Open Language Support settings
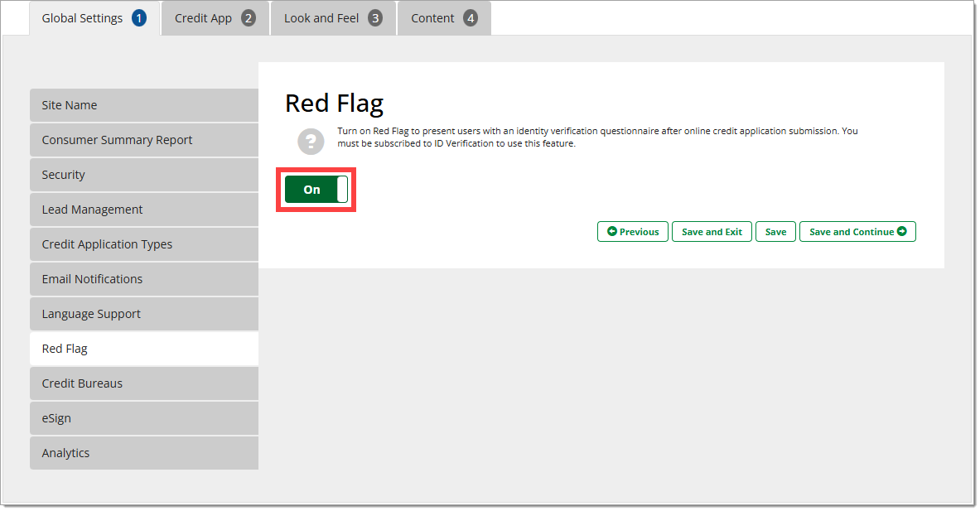Screen dimensions: 980x511 click(x=144, y=314)
